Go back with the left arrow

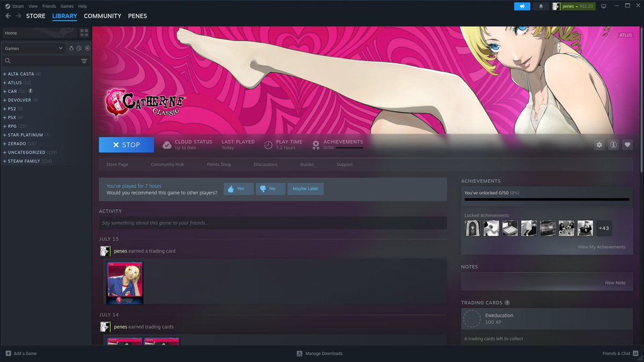(x=8, y=16)
